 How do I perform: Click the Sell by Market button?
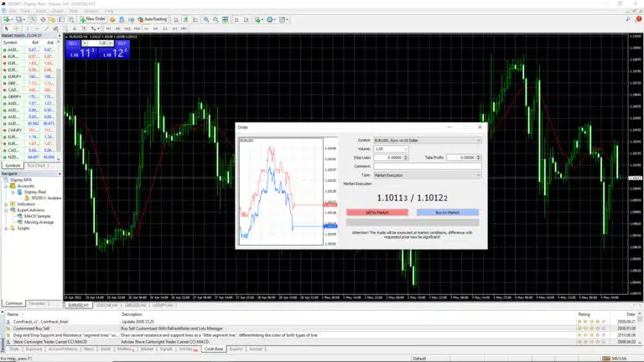377,212
